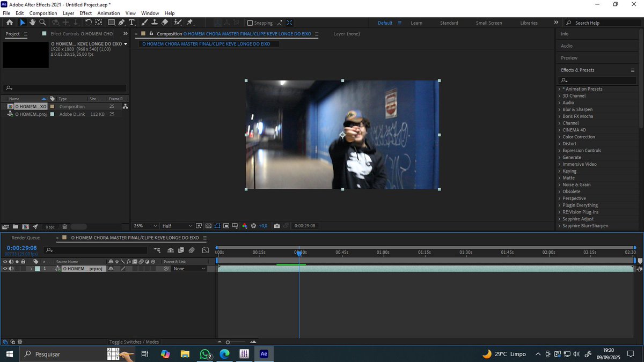
Task: Click the Effects & Presets search field
Action: (x=598, y=80)
